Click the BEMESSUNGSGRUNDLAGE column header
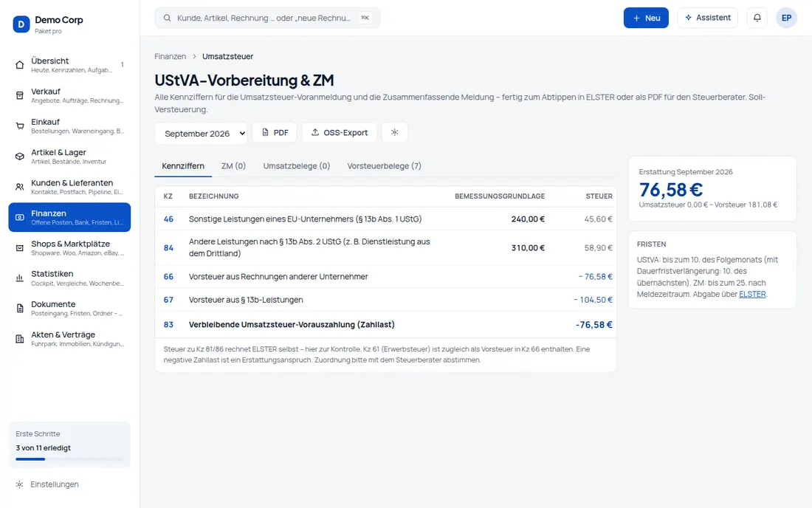Viewport: 812px width, 508px height. point(499,196)
